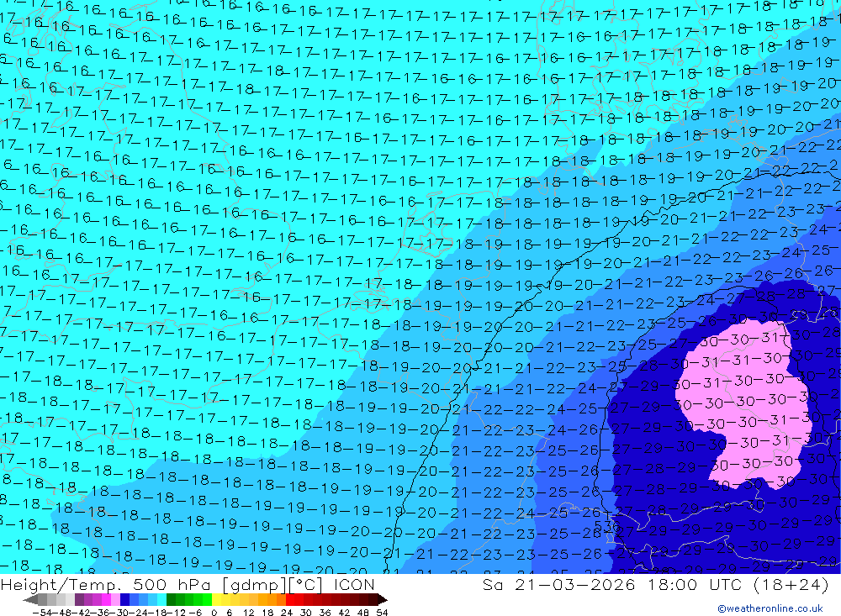Image resolution: width=841 pixels, height=616 pixels.
Task: Click the bright cyan swatch in the color legend
Action: pyautogui.click(x=161, y=599)
